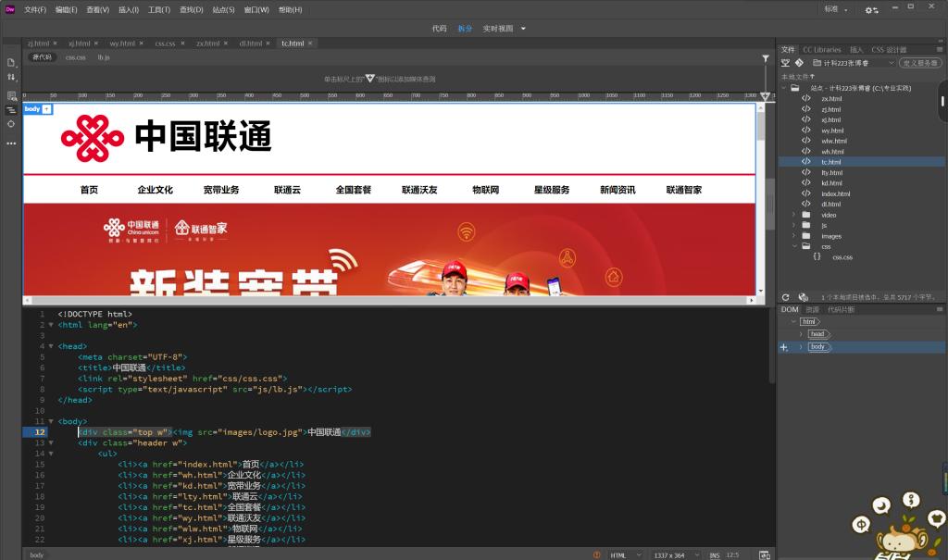Switch to the css.css document tab
This screenshot has height=560, width=948.
[x=165, y=44]
